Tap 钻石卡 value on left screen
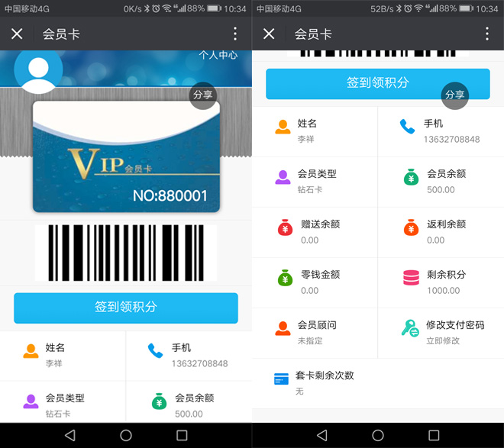The height and width of the screenshot is (448, 504). click(58, 414)
